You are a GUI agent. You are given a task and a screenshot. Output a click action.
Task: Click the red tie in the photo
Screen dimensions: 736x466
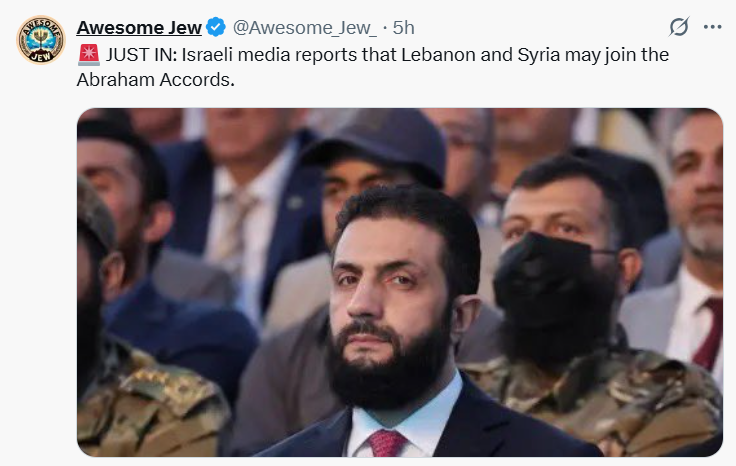click(386, 443)
